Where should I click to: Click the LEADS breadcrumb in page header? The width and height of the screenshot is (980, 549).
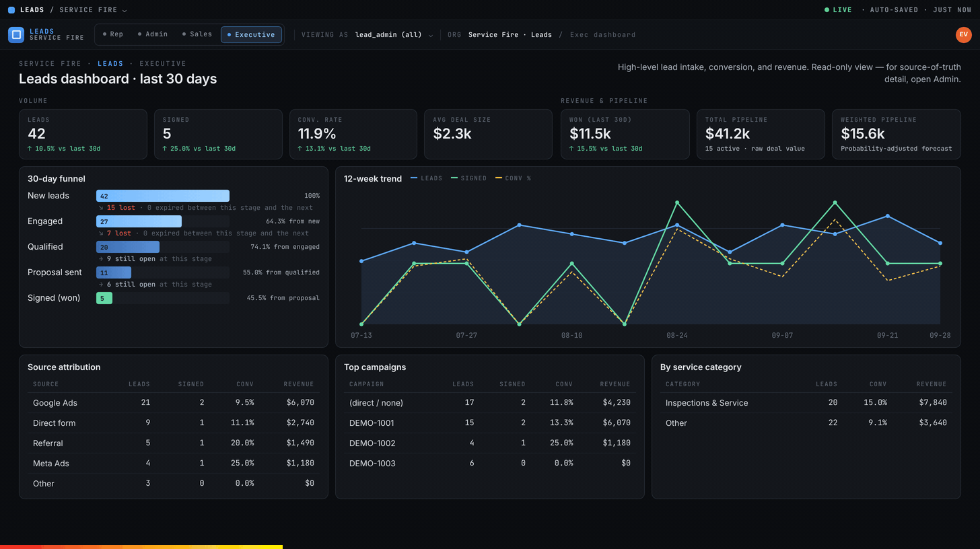pyautogui.click(x=110, y=64)
